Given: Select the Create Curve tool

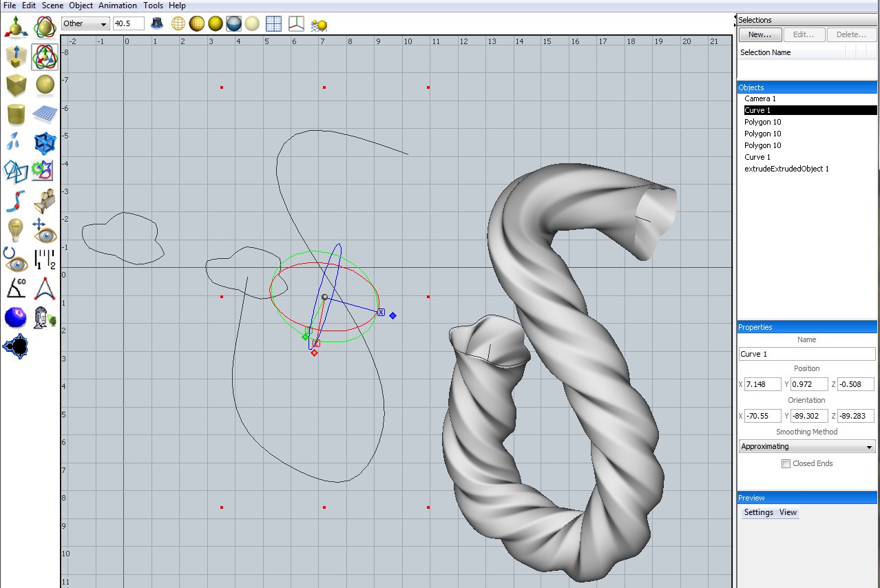Looking at the screenshot, I should tap(16, 200).
